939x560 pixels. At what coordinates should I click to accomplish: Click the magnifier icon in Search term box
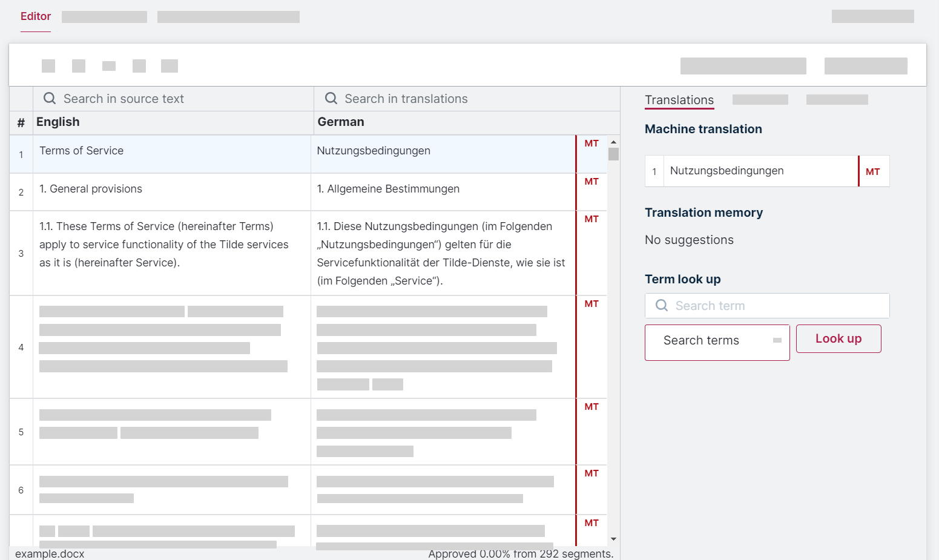(662, 306)
